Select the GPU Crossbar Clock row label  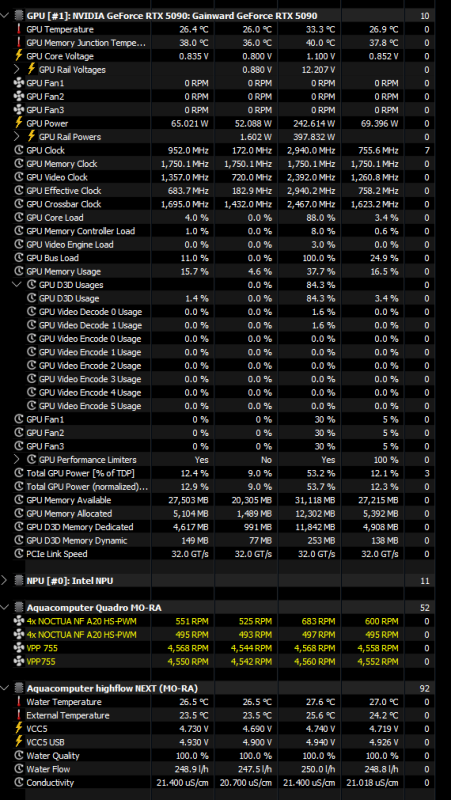(64, 204)
